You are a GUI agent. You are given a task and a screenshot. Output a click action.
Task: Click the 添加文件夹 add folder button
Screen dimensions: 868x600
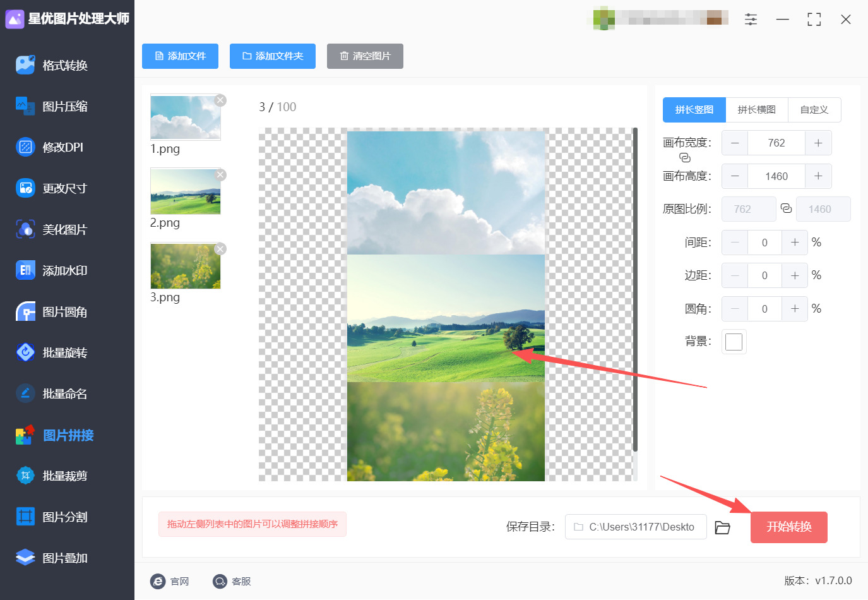tap(273, 56)
